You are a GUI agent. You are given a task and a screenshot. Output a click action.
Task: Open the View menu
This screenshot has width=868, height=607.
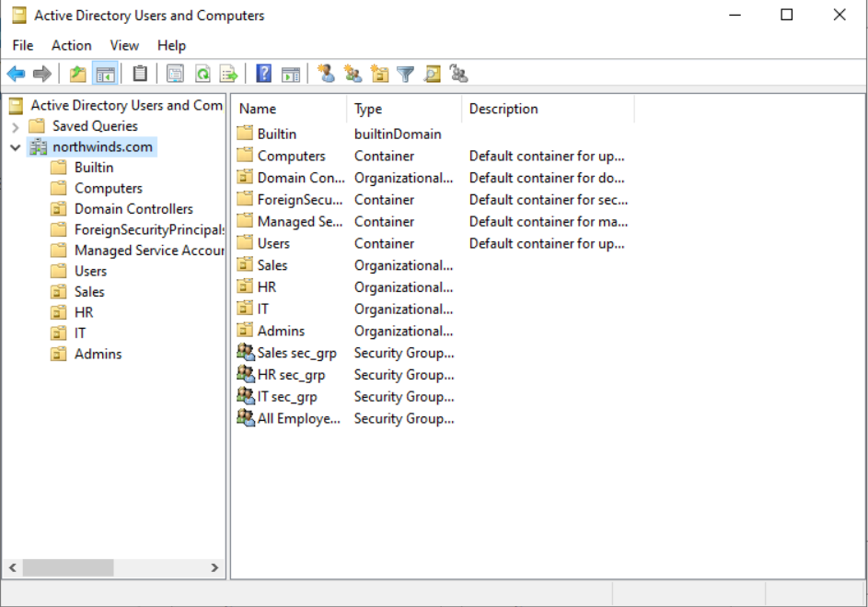coord(124,44)
